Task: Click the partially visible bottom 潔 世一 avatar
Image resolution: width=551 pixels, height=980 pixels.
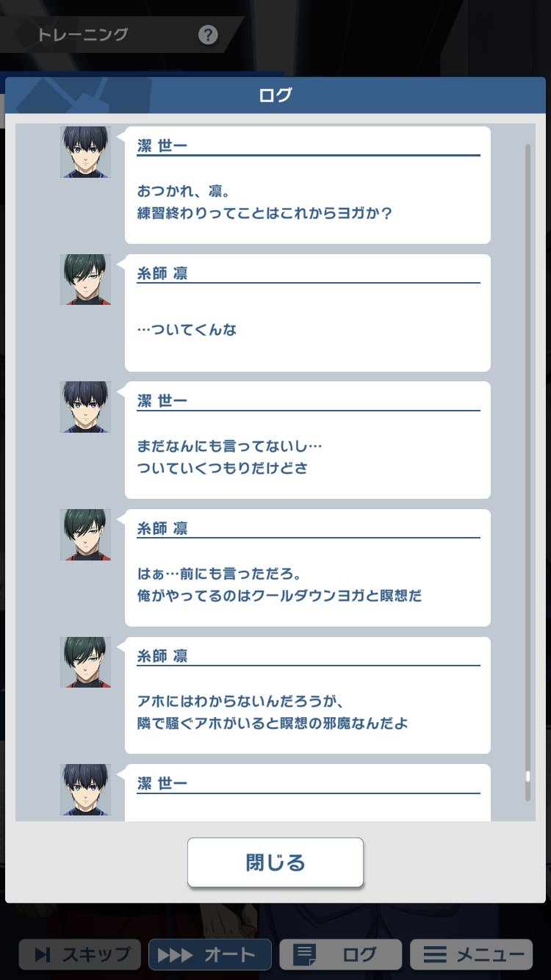Action: coord(85,790)
